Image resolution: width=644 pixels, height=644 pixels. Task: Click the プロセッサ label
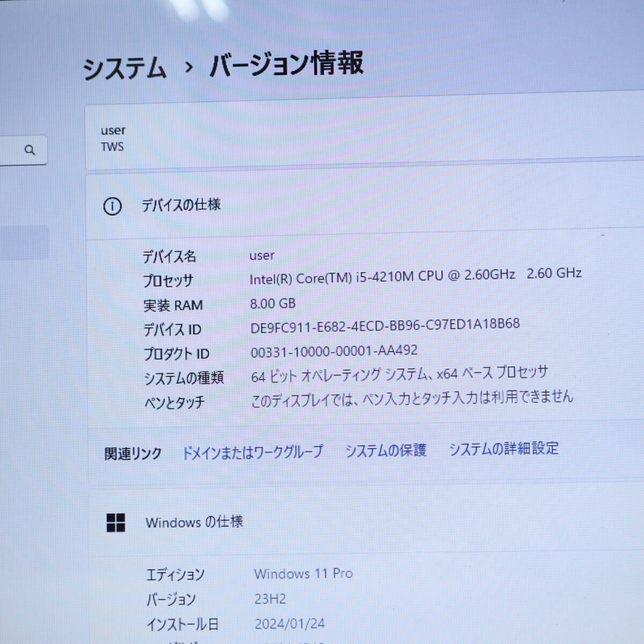(168, 281)
